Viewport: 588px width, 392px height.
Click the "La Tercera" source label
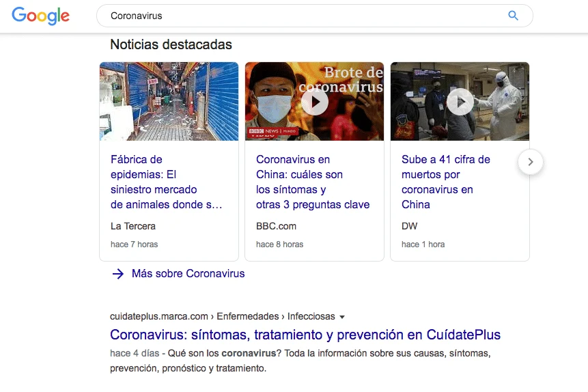(132, 226)
